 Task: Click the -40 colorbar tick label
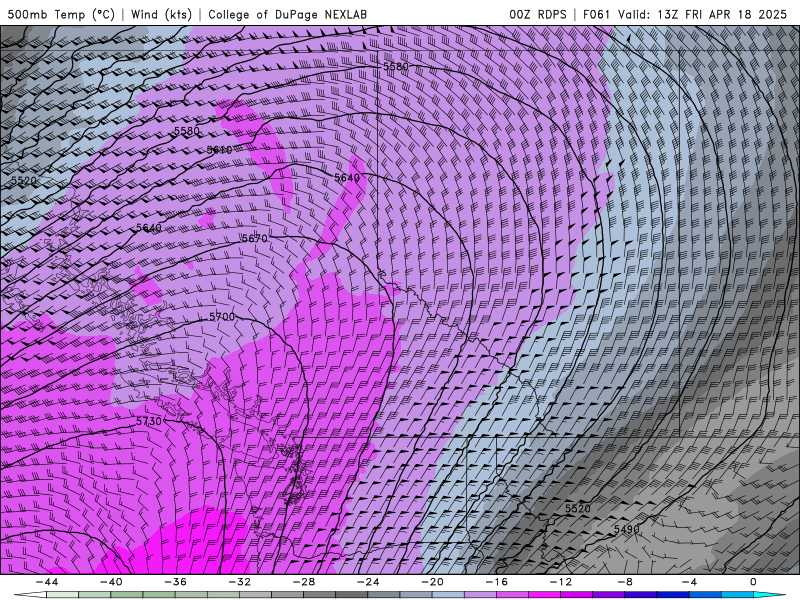(111, 582)
